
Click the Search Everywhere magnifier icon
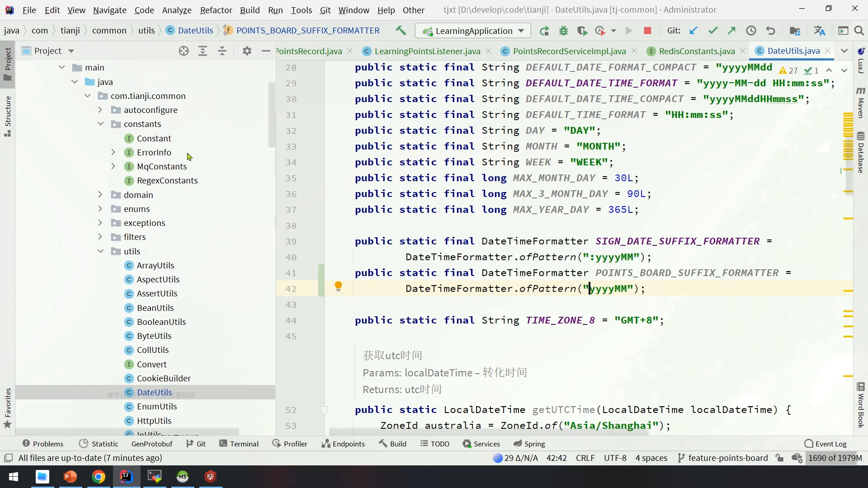(x=859, y=31)
